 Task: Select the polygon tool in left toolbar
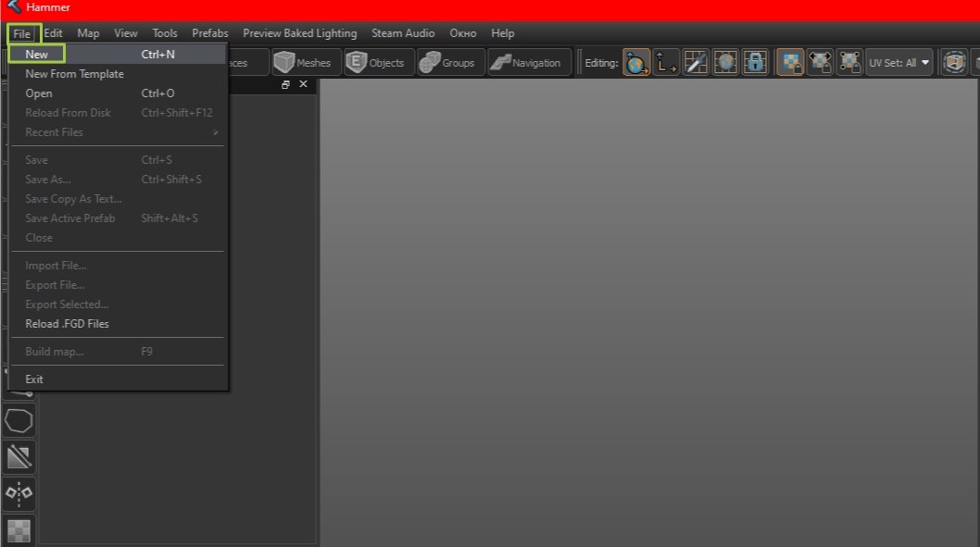coord(19,420)
